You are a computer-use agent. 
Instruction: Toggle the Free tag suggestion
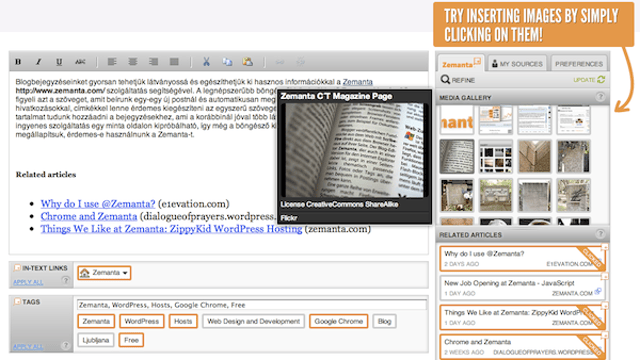click(131, 340)
